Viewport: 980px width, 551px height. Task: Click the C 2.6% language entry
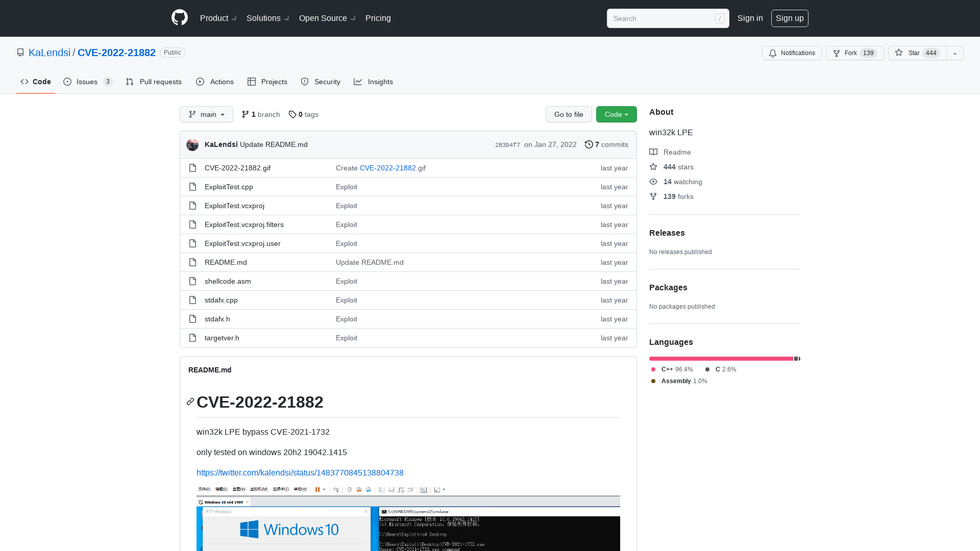[721, 369]
